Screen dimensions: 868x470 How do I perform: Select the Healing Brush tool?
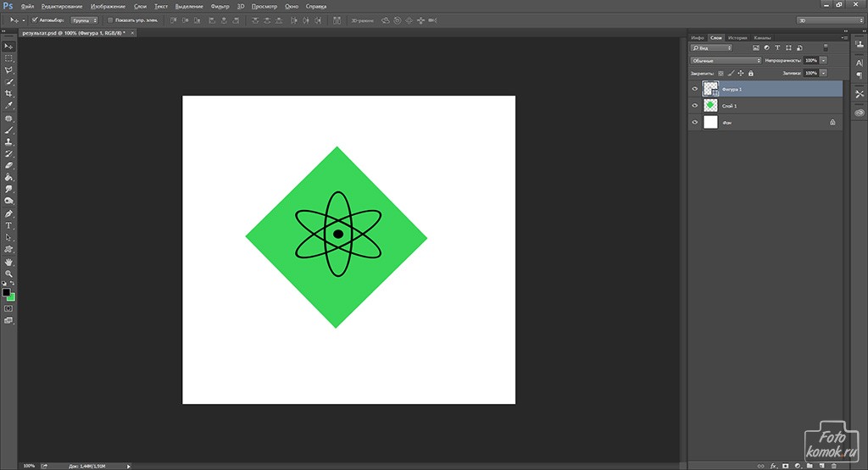(8, 119)
